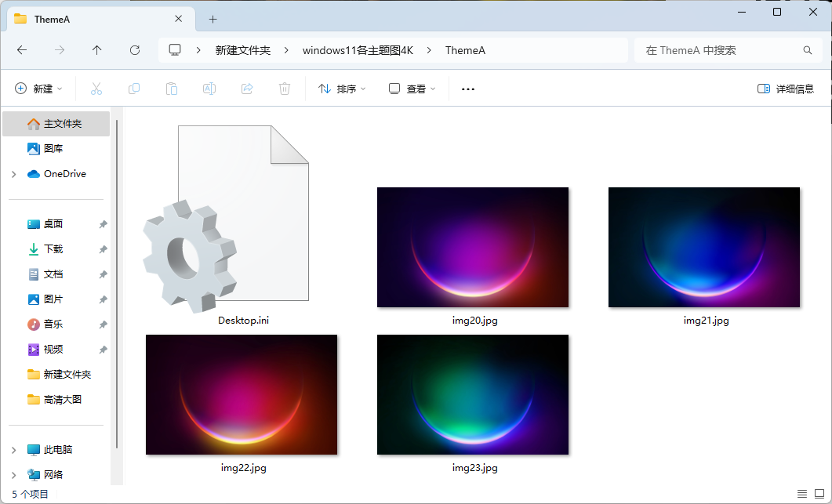This screenshot has height=504, width=832.
Task: Navigate to windows11各主题图4K in breadcrumb
Action: coord(358,50)
